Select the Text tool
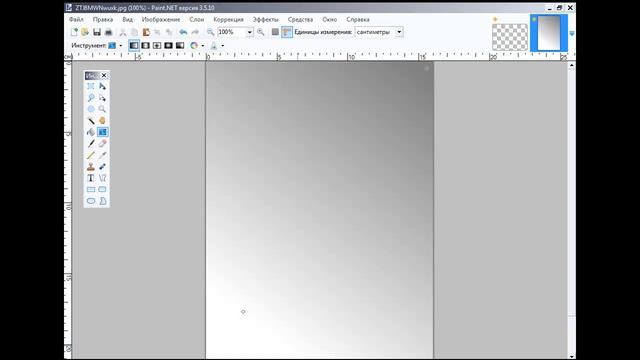The height and width of the screenshot is (360, 640). tap(91, 178)
